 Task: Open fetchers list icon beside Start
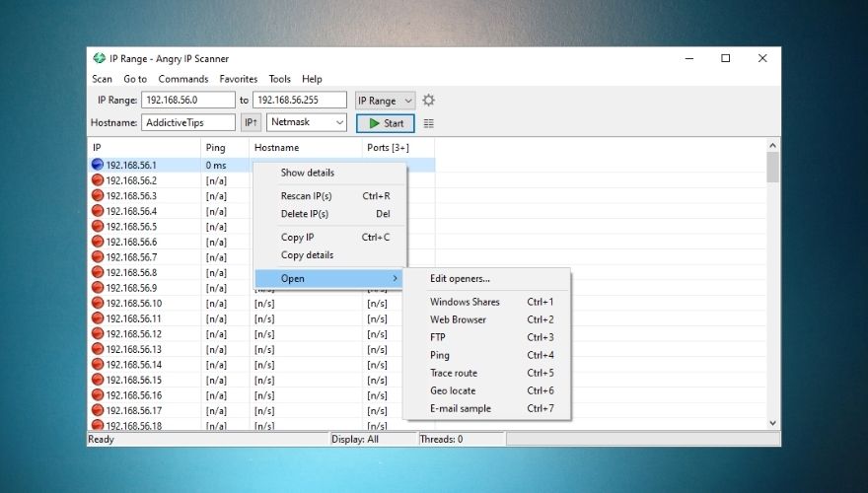point(428,123)
